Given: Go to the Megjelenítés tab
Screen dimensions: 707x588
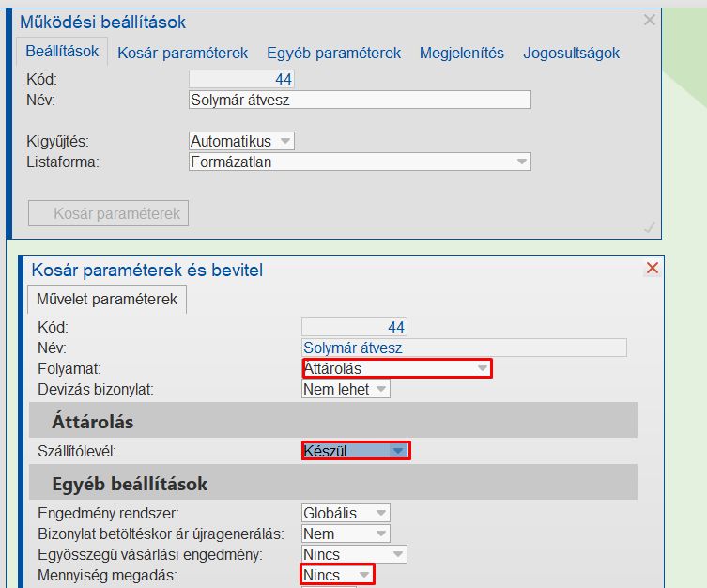Looking at the screenshot, I should click(x=462, y=54).
